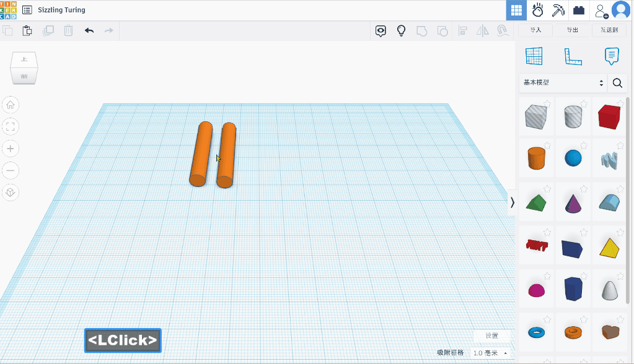634x364 pixels.
Task: Click the view cube 上 top face
Action: click(x=24, y=60)
